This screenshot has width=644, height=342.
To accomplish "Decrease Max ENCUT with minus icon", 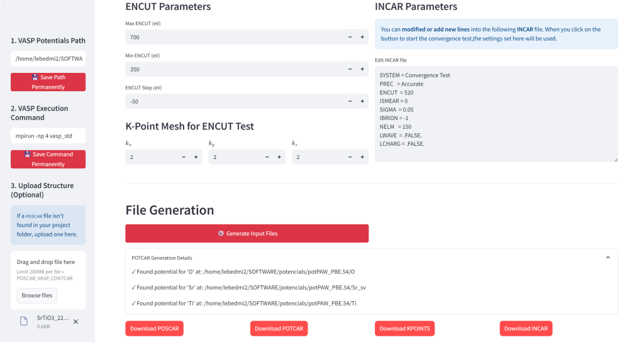I will point(350,37).
